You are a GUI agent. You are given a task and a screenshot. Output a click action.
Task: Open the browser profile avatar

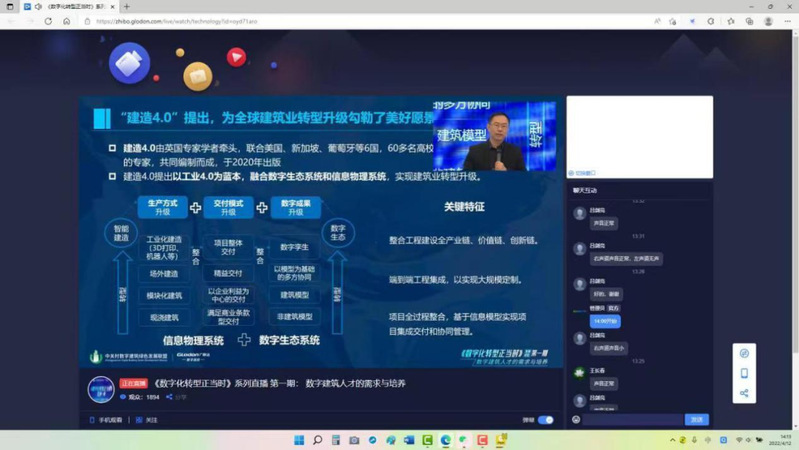768,21
